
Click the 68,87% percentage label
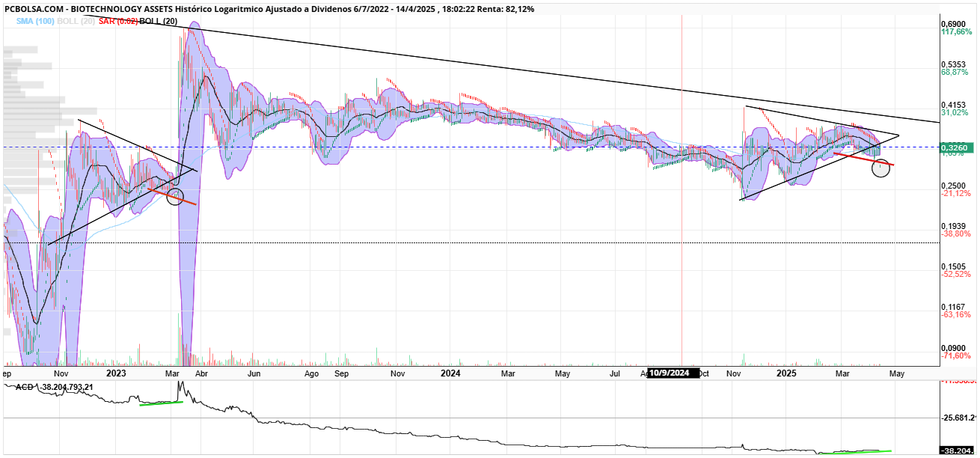955,73
